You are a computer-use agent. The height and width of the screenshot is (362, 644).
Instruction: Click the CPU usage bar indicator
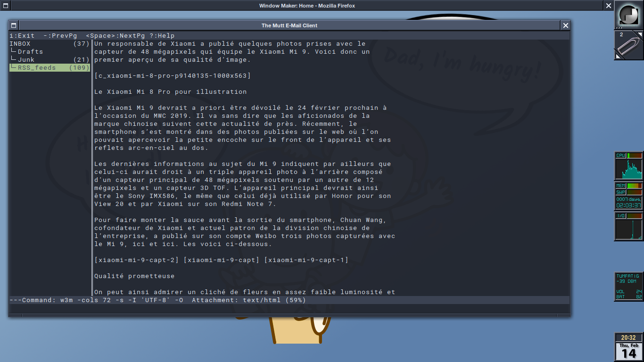coord(634,156)
